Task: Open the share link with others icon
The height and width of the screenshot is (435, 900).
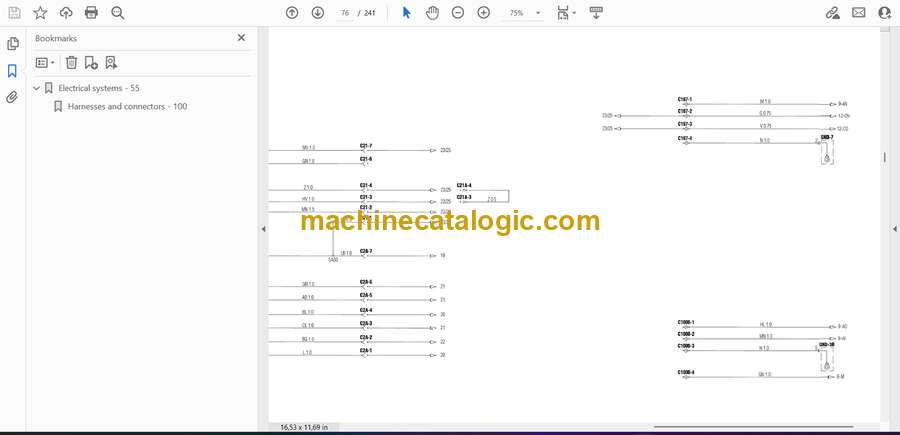Action: pyautogui.click(x=833, y=13)
